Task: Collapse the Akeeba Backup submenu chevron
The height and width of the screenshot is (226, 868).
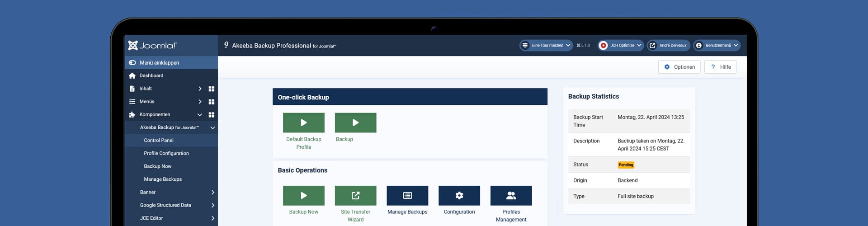Action: coord(212,128)
